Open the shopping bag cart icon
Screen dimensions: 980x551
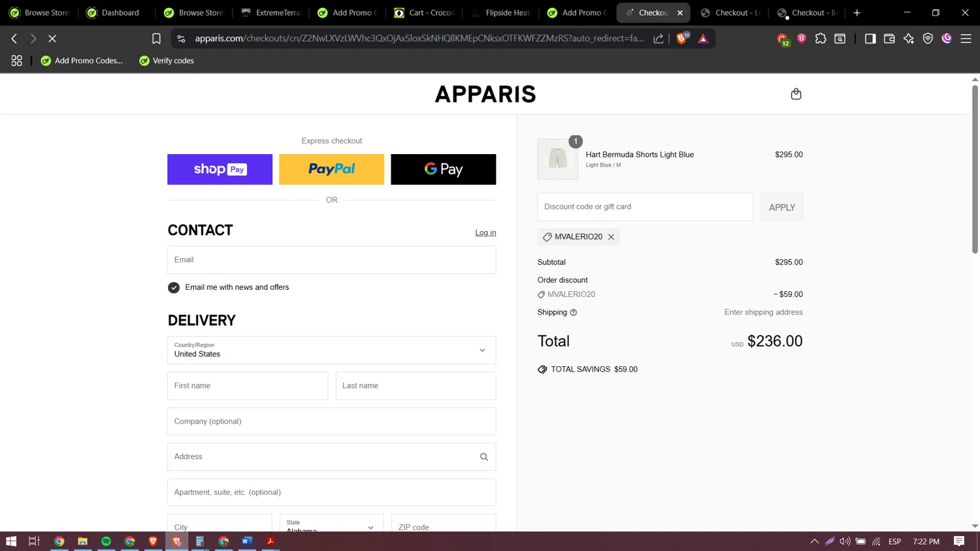click(796, 94)
